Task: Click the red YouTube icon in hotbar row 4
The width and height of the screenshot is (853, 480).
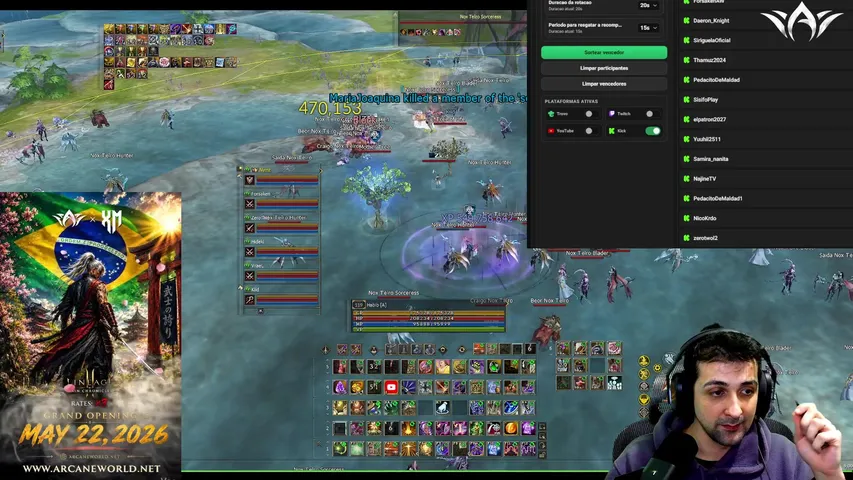Action: tap(391, 387)
